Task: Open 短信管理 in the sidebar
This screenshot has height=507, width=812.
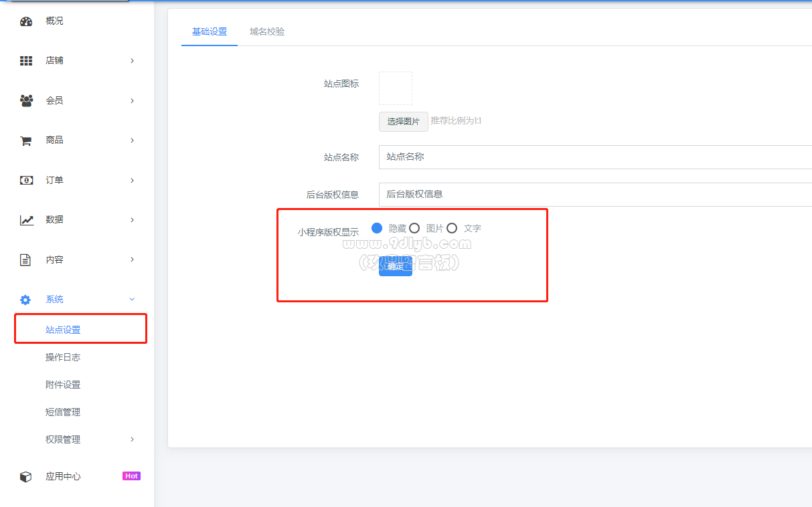Action: click(63, 412)
